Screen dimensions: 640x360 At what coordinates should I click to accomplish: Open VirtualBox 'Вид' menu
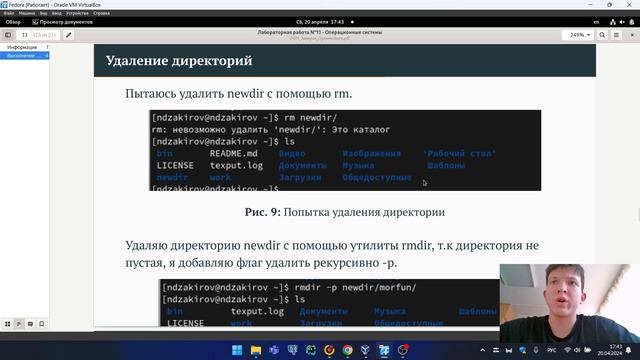point(43,13)
